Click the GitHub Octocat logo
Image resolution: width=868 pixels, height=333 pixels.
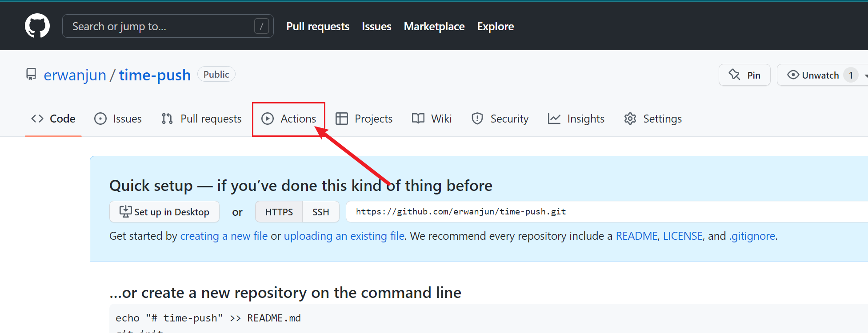(x=37, y=26)
